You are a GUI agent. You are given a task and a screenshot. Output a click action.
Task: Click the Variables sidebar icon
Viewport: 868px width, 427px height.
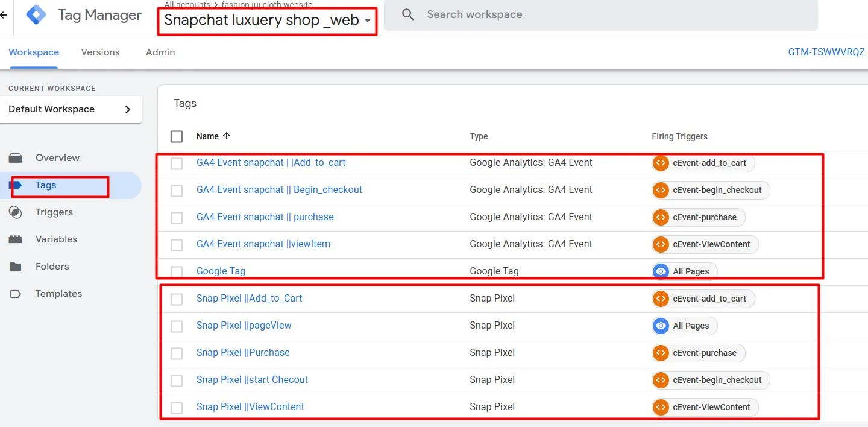click(x=16, y=239)
